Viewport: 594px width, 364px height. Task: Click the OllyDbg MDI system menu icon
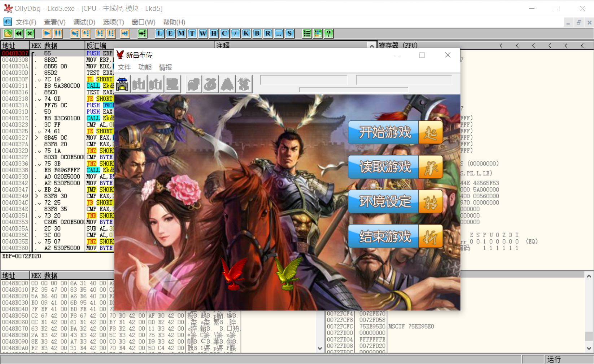pos(8,22)
